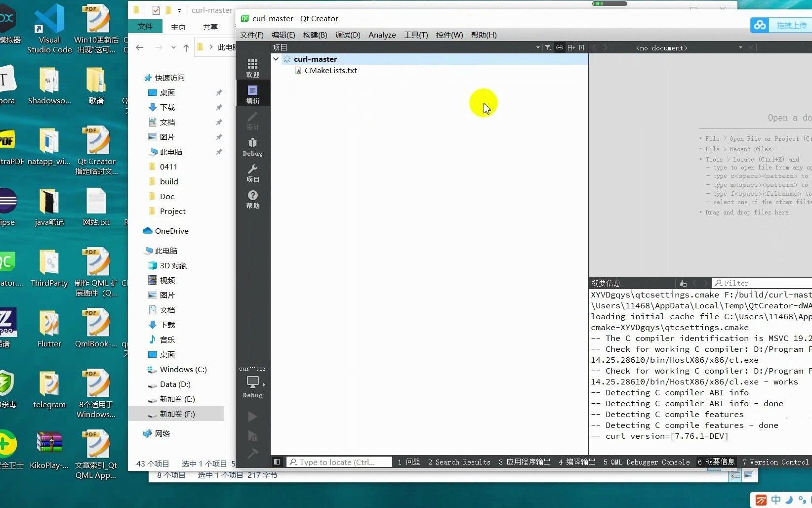The image size is (812, 508).
Task: Select 网络 in navigation pane
Action: point(157,433)
